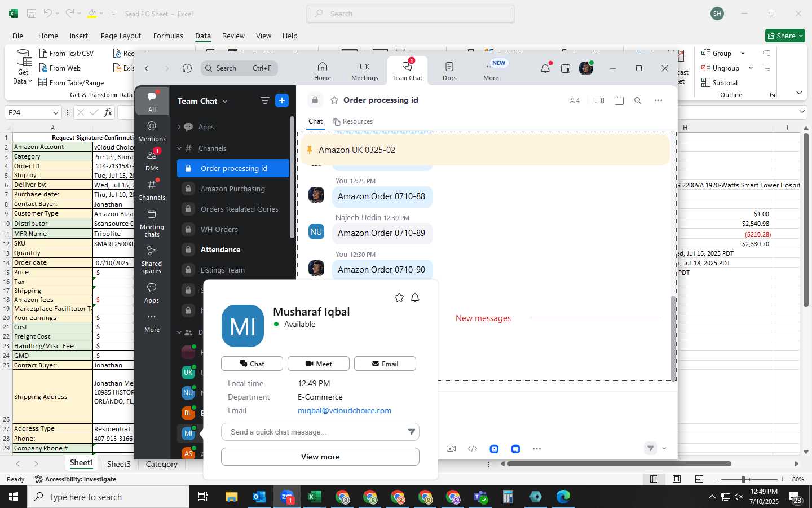
Task: Open Excel Formulas ribbon tab
Action: click(x=168, y=36)
